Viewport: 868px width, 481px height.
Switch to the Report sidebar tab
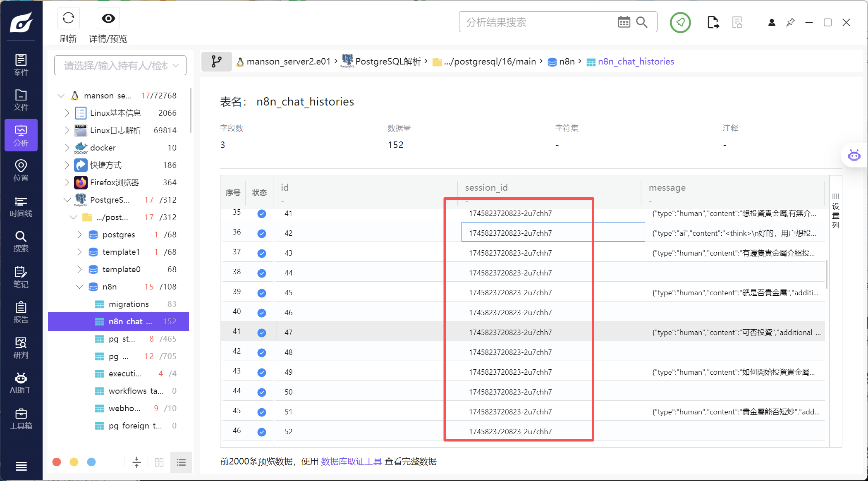tap(21, 312)
